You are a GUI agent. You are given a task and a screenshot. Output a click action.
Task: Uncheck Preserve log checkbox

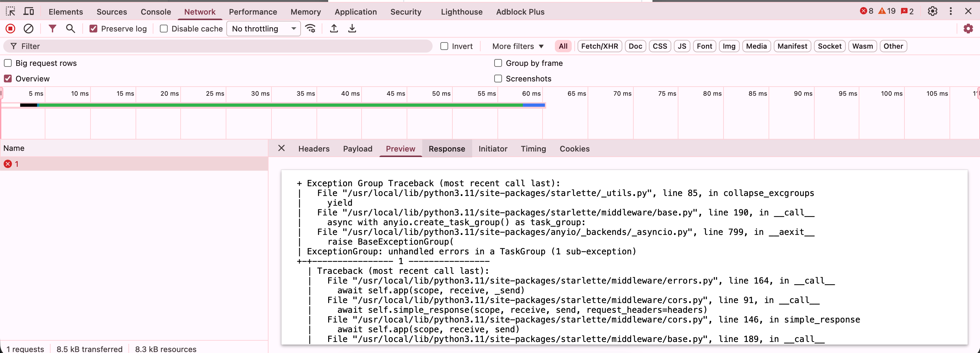point(93,29)
